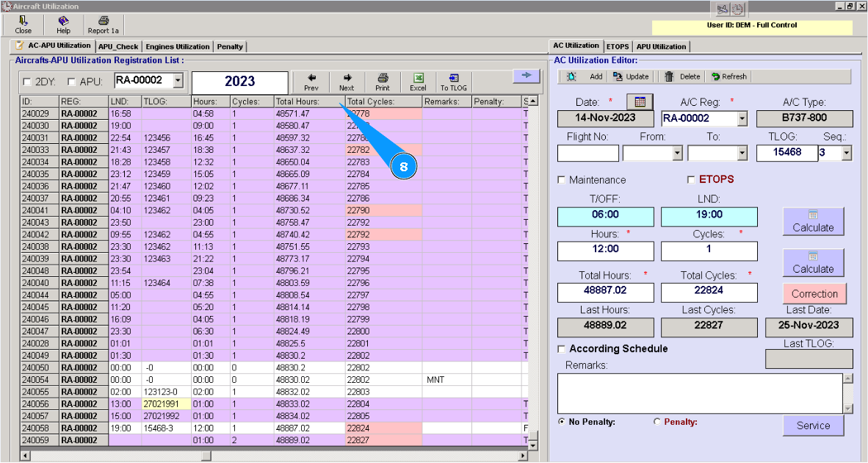
Task: Tick the Maintenance checkbox
Action: [562, 180]
